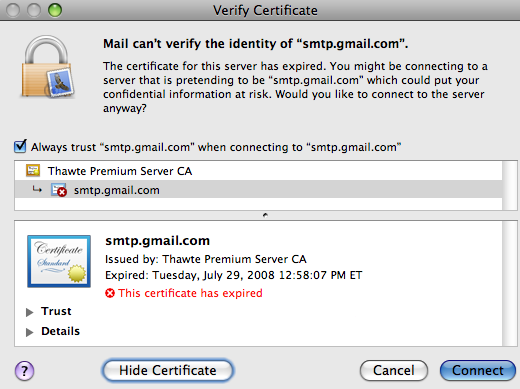Click the Cancel button
Screen dimensions: 520x389
tap(394, 371)
